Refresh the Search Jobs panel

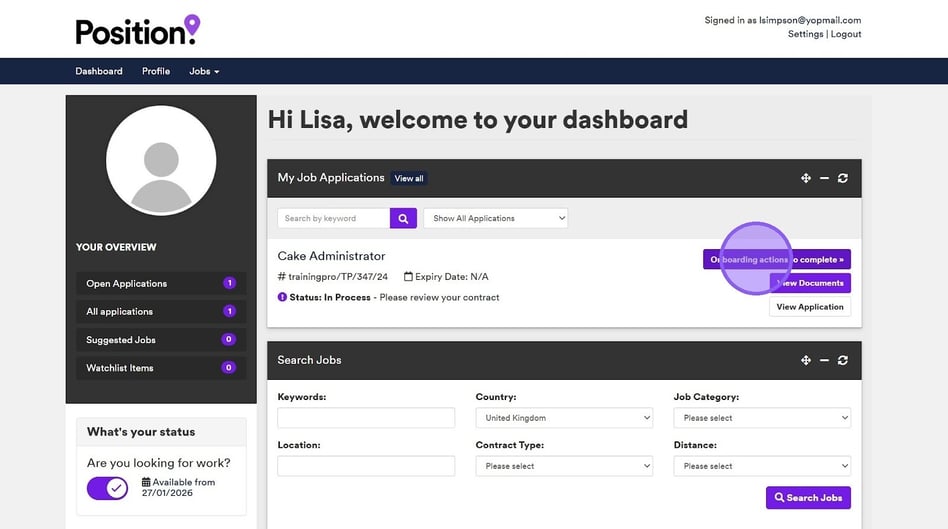(843, 360)
